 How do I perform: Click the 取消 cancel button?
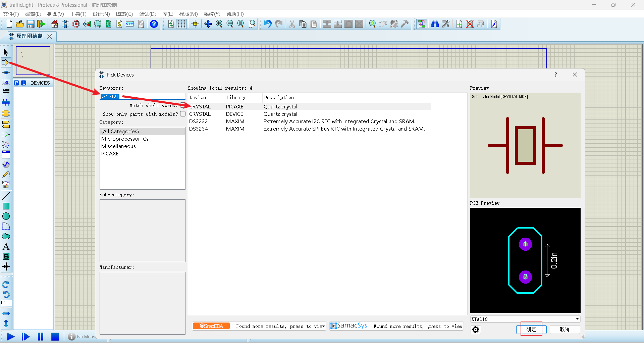(565, 329)
